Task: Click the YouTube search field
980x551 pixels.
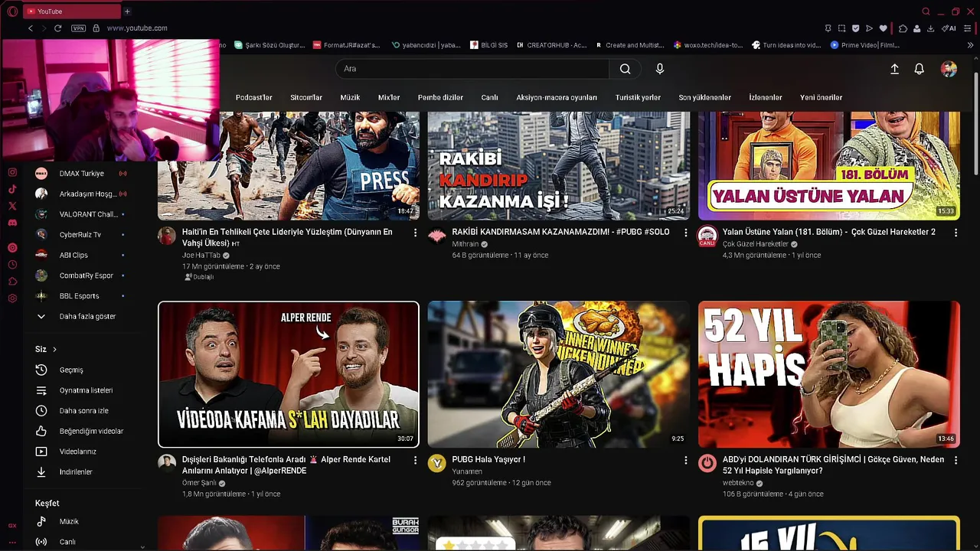Action: pyautogui.click(x=472, y=69)
